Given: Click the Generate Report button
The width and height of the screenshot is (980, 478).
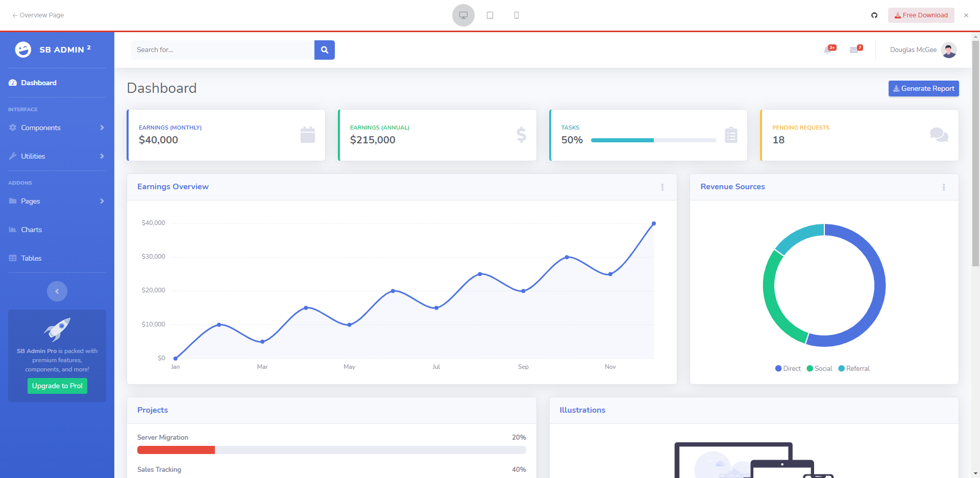Looking at the screenshot, I should tap(923, 88).
